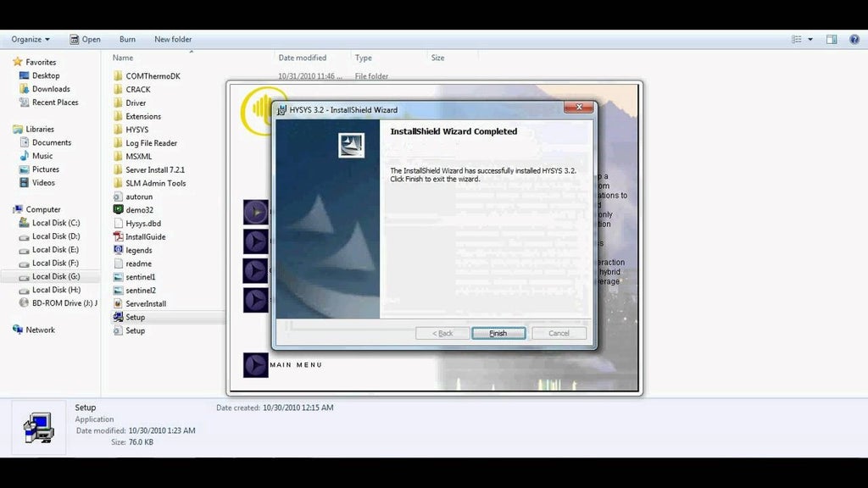
Task: Select the sentinel2 image icon
Action: tap(117, 290)
